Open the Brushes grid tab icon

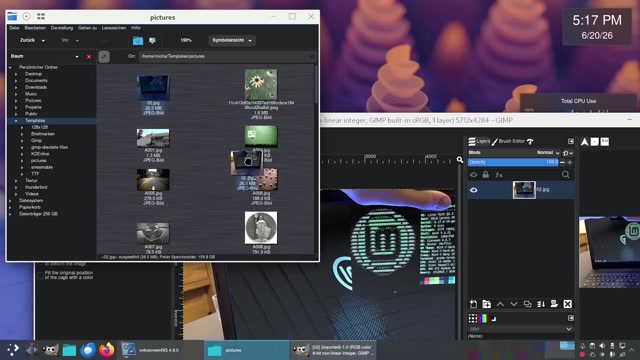tap(473, 318)
